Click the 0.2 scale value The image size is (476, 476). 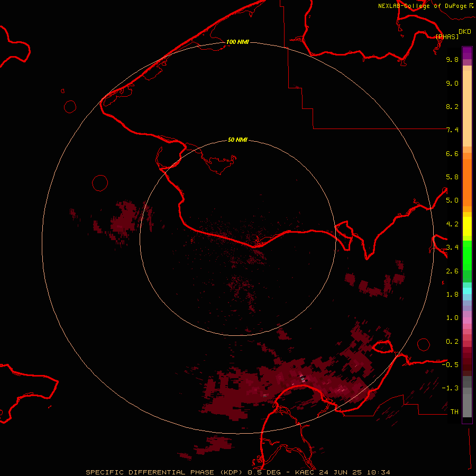point(452,342)
